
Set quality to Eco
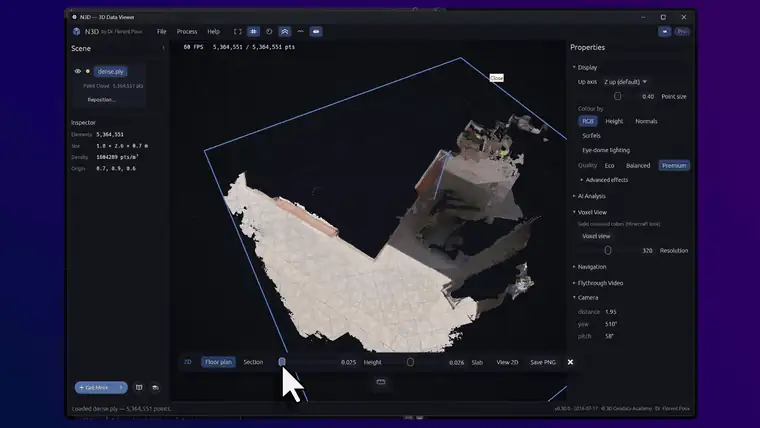pos(609,165)
